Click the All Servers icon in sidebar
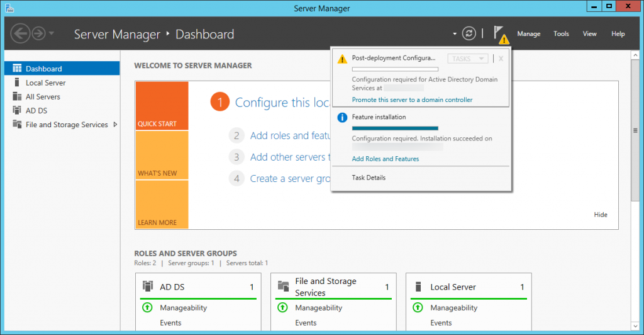644x335 pixels. coord(17,96)
